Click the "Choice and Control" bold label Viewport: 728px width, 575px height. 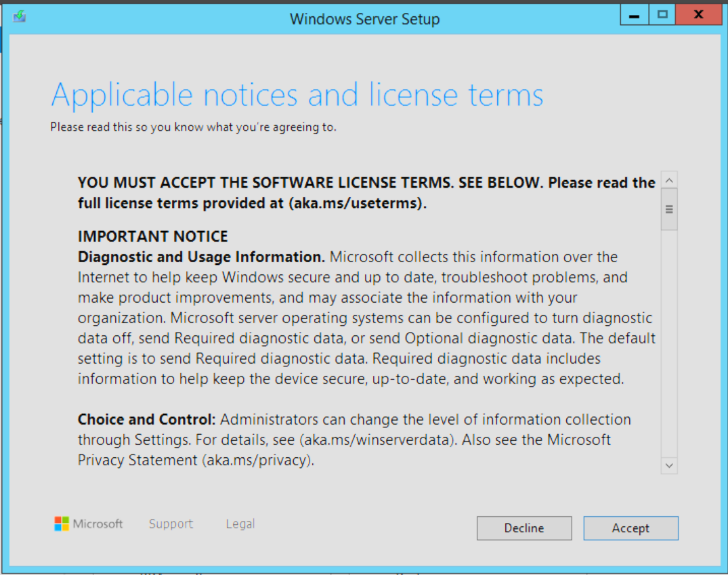[x=146, y=419]
